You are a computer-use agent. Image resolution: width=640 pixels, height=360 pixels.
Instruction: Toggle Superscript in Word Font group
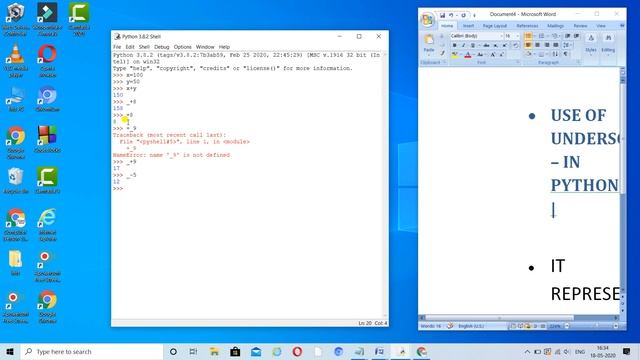click(505, 45)
